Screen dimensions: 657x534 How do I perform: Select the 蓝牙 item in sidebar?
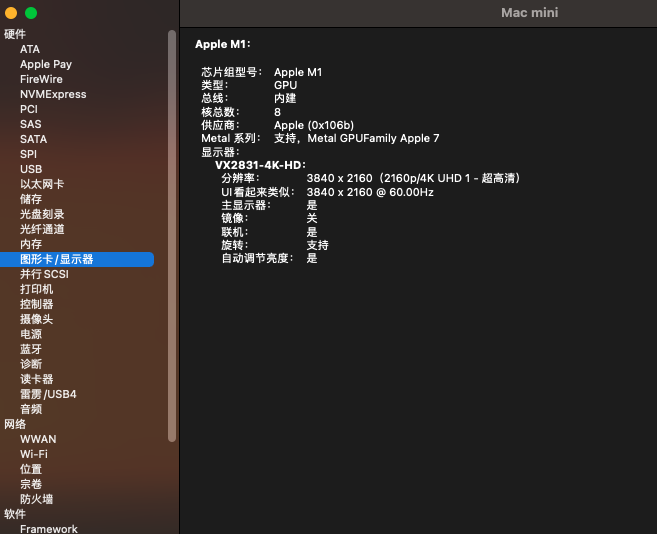(31, 349)
